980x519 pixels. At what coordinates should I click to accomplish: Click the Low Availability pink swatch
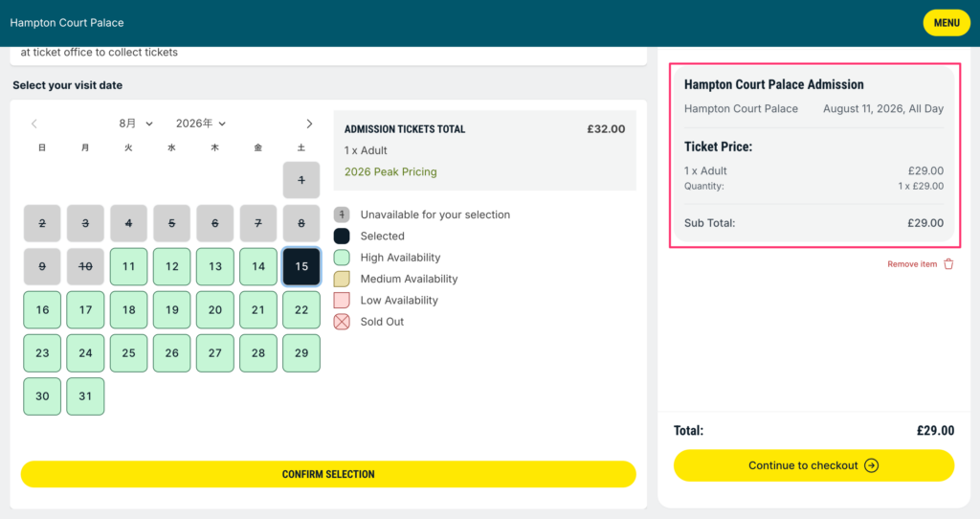342,300
